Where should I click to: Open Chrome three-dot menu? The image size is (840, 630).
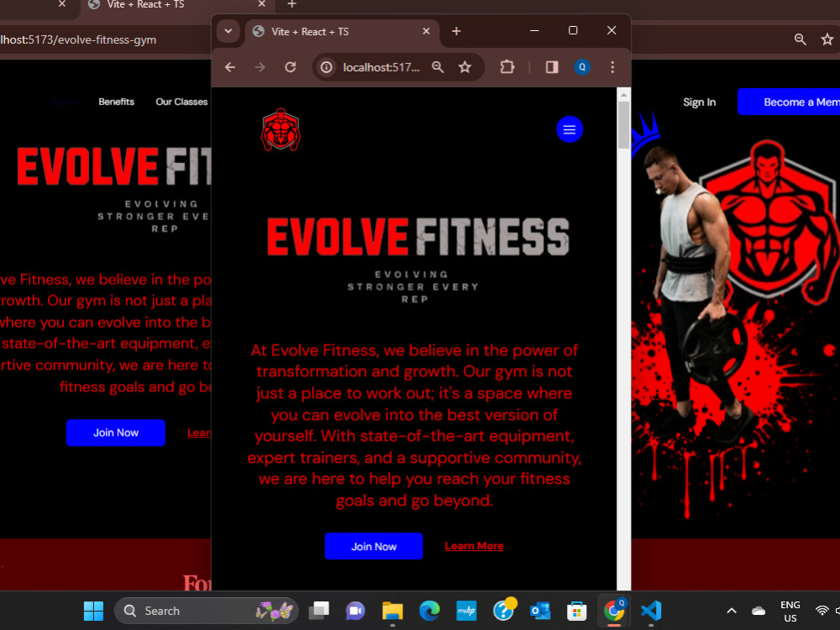click(x=612, y=67)
